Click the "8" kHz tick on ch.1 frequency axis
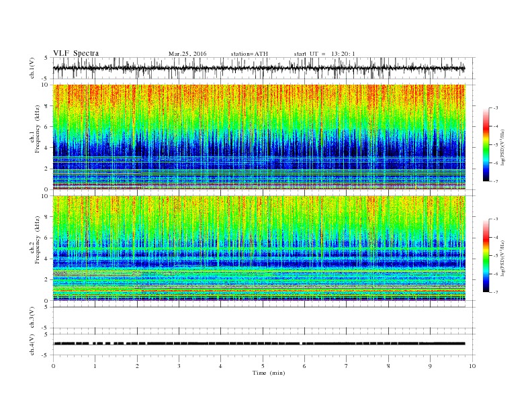Screen dimensions: 532x411 tap(47, 106)
